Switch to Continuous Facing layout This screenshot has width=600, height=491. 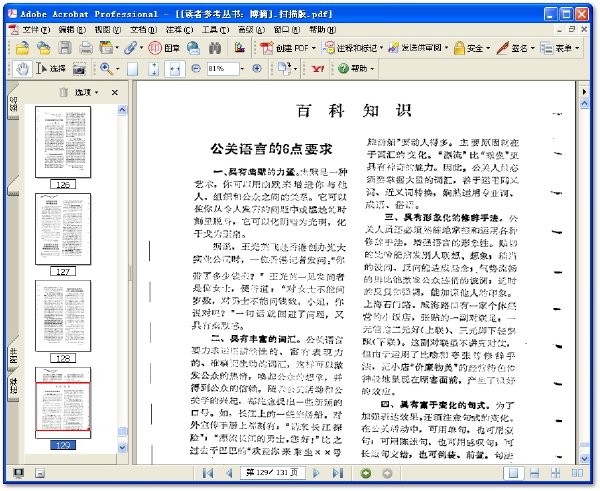point(556,473)
